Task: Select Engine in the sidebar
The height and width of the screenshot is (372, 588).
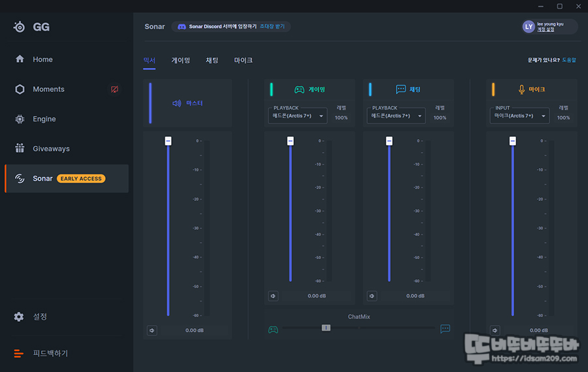Action: pos(67,119)
